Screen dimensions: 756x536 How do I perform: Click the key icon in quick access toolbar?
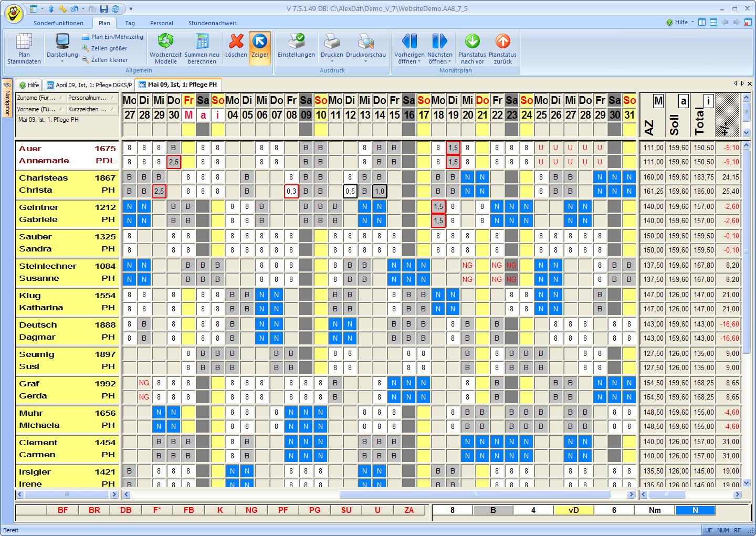click(x=62, y=9)
